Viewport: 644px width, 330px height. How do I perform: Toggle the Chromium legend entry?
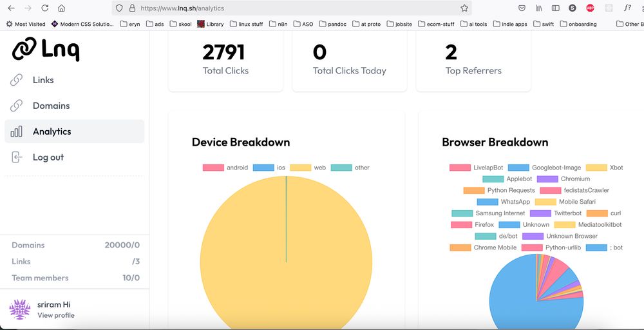563,179
